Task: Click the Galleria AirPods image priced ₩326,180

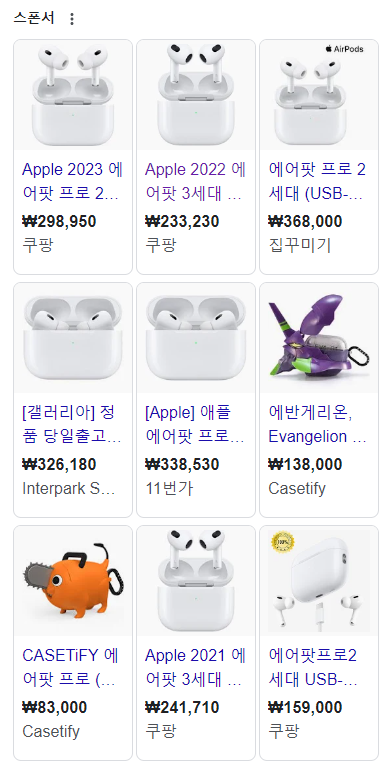Action: tap(73, 338)
